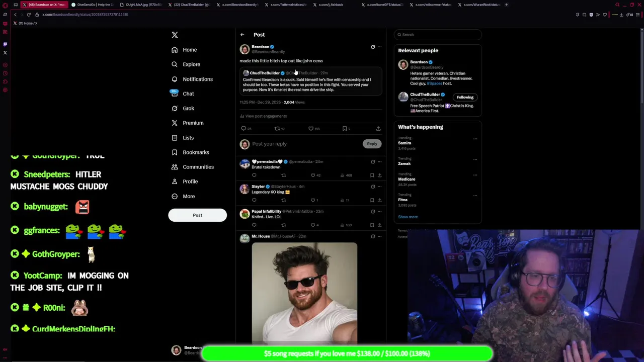Reply to Slayter's Legendary KO king comment
Image resolution: width=644 pixels, height=362 pixels.
pyautogui.click(x=254, y=200)
